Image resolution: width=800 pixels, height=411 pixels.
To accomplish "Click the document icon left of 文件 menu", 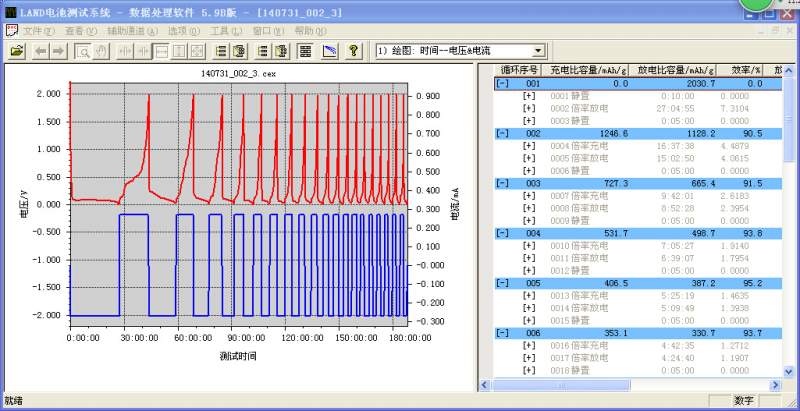I will pos(11,31).
